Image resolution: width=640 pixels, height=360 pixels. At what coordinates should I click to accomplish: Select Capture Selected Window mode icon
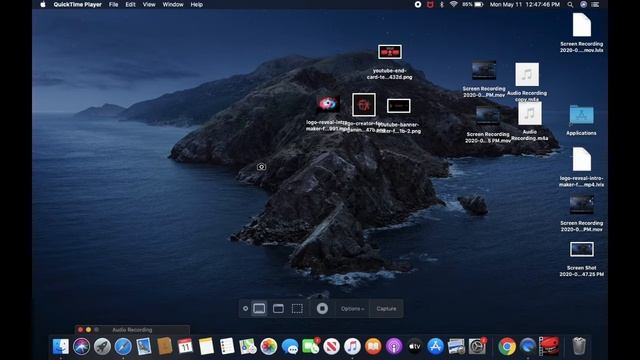[278, 309]
